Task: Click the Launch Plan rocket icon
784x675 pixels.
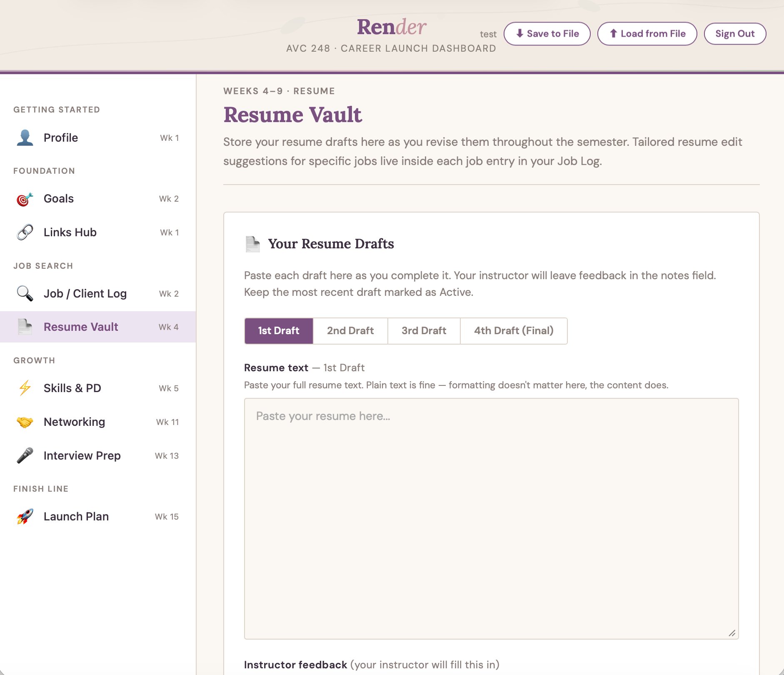Action: (x=25, y=517)
